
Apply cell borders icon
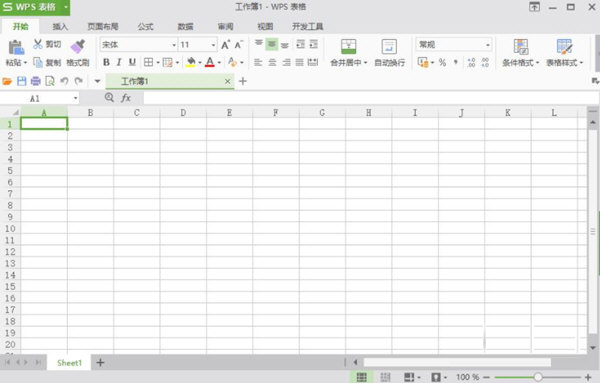tap(148, 62)
